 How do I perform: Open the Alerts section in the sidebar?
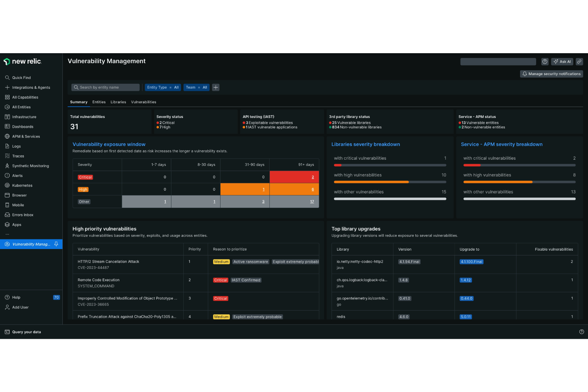click(17, 176)
